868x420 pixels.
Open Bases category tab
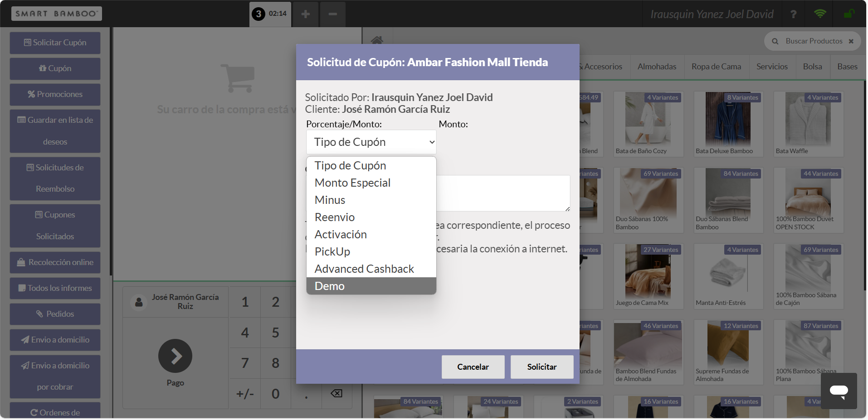tap(847, 67)
